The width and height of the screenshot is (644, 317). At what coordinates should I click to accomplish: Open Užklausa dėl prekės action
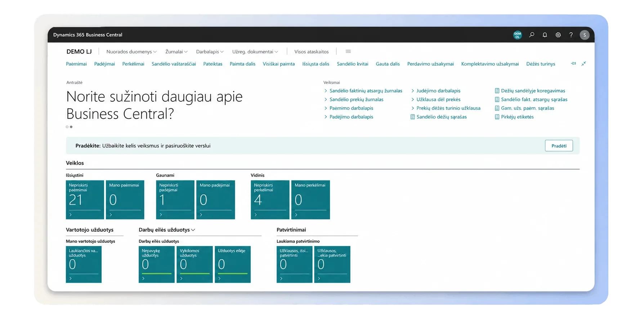pyautogui.click(x=436, y=99)
